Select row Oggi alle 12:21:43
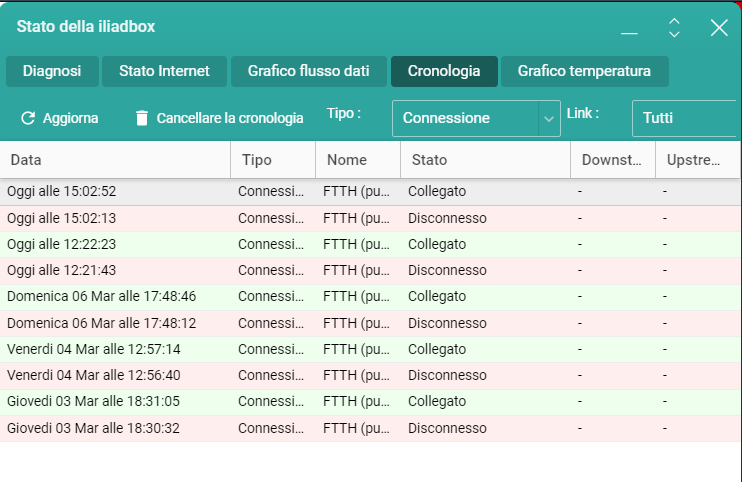Screen dimensions: 742x482 tap(370, 271)
